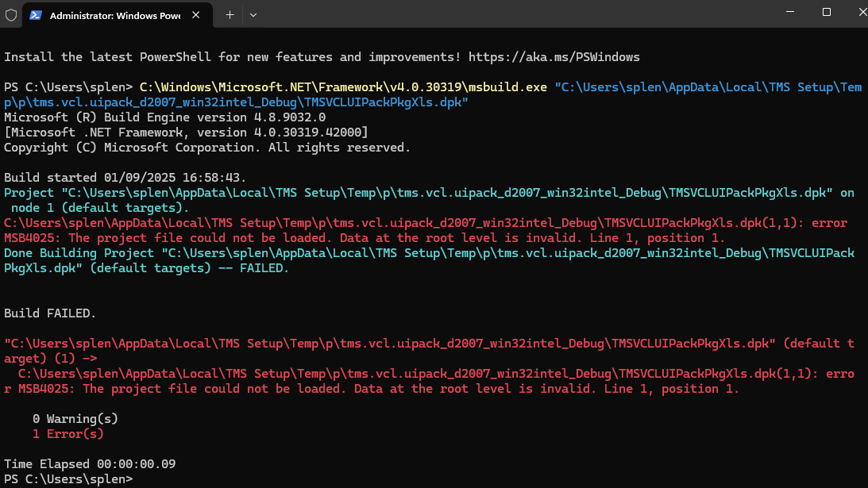Select the red 1 Error(s) text

coord(68,433)
